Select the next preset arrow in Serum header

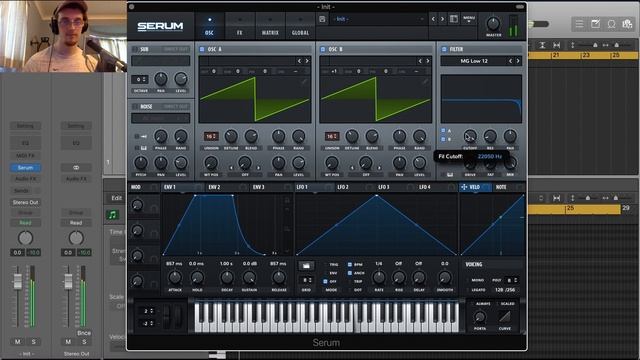tap(442, 19)
